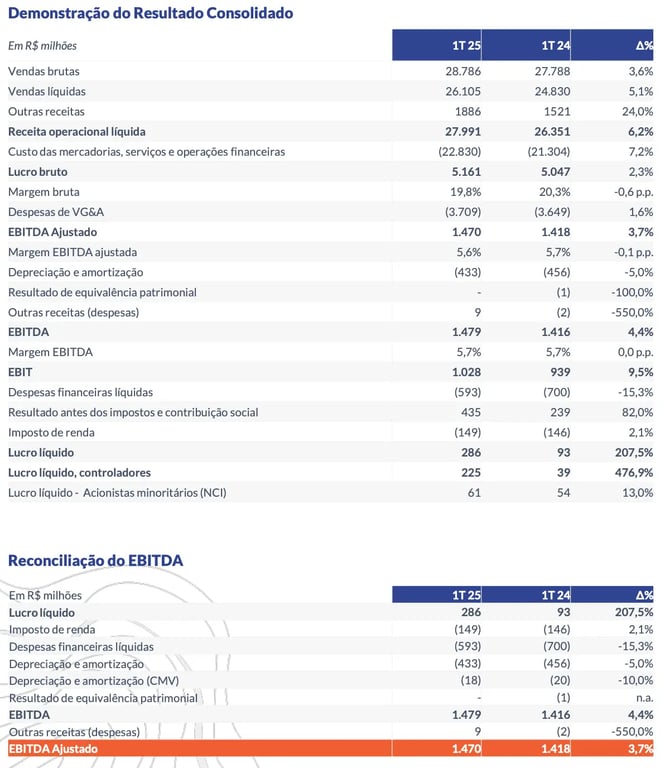The height and width of the screenshot is (768, 665).
Task: Click the value '225' in Lucro líquido, controladores
Action: (471, 472)
